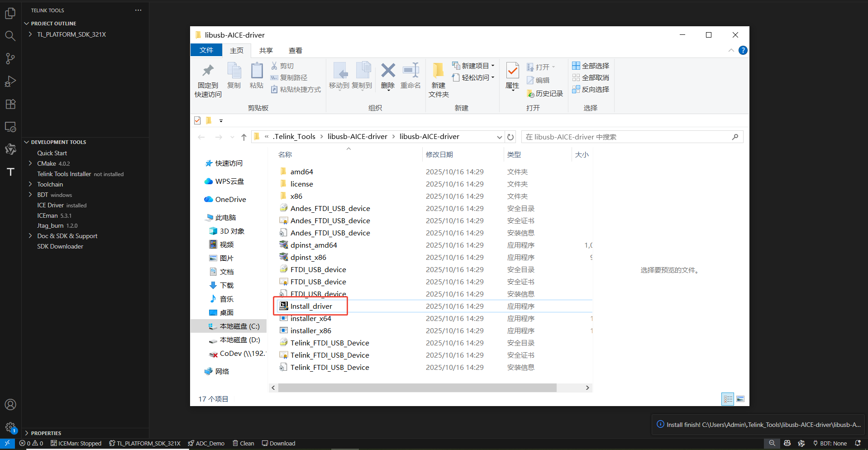The image size is (868, 450).
Task: Open the Extensions view
Action: click(10, 104)
